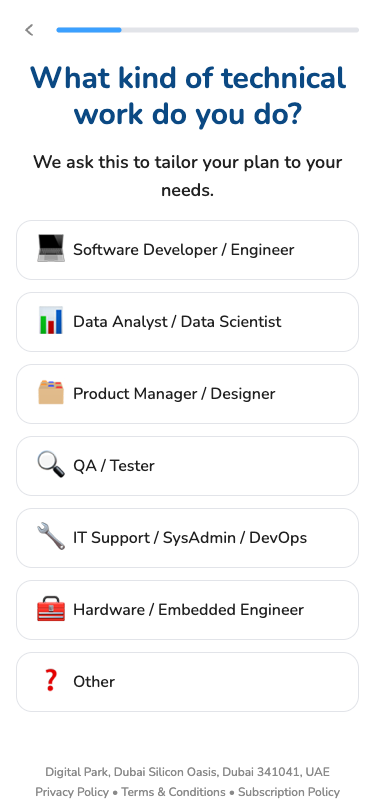Click the back arrow icon
The height and width of the screenshot is (812, 375).
pos(29,30)
